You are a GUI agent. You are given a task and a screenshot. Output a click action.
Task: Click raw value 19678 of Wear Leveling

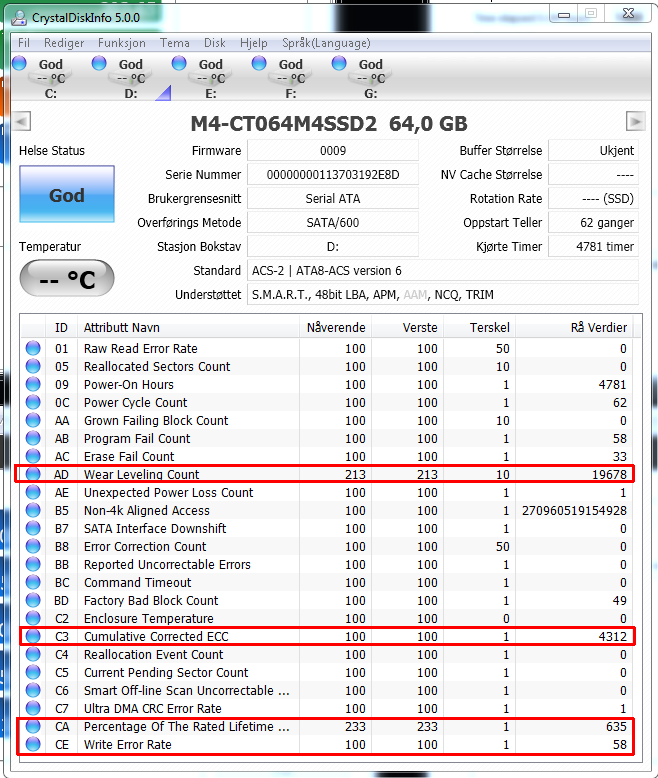609,475
